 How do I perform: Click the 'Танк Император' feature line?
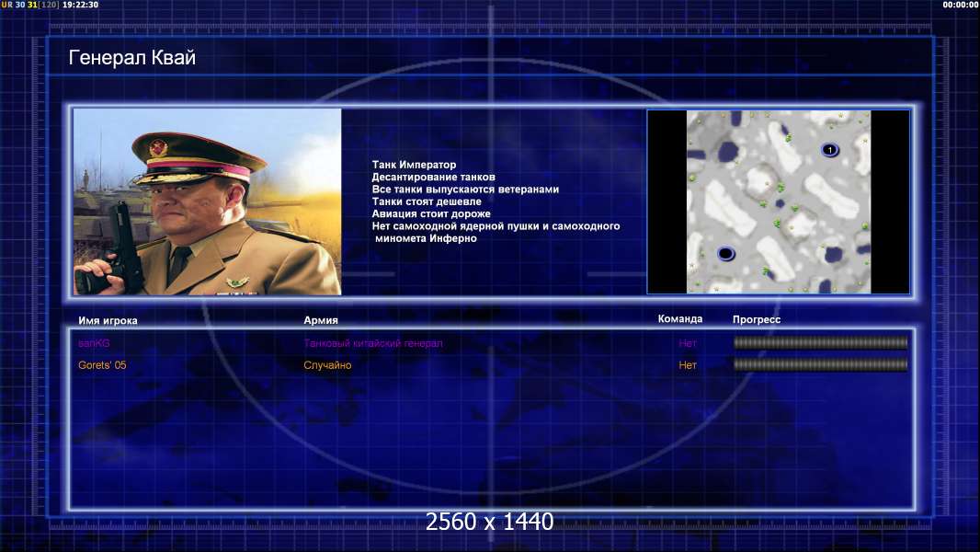[x=414, y=165]
